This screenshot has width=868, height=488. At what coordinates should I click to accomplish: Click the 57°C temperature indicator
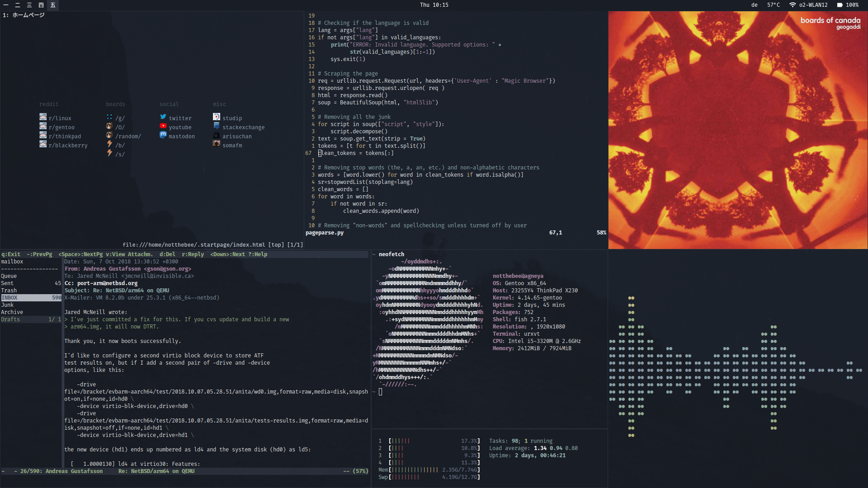(774, 5)
